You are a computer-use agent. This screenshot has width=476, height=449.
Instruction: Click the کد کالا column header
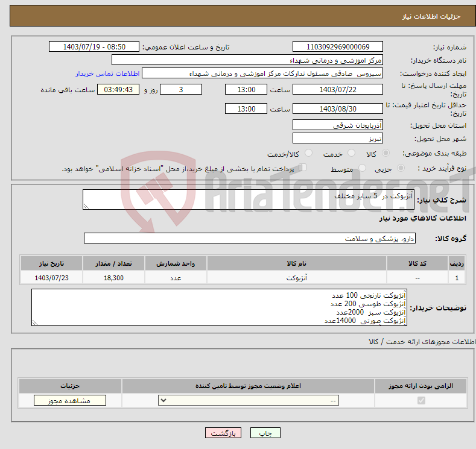pyautogui.click(x=417, y=263)
